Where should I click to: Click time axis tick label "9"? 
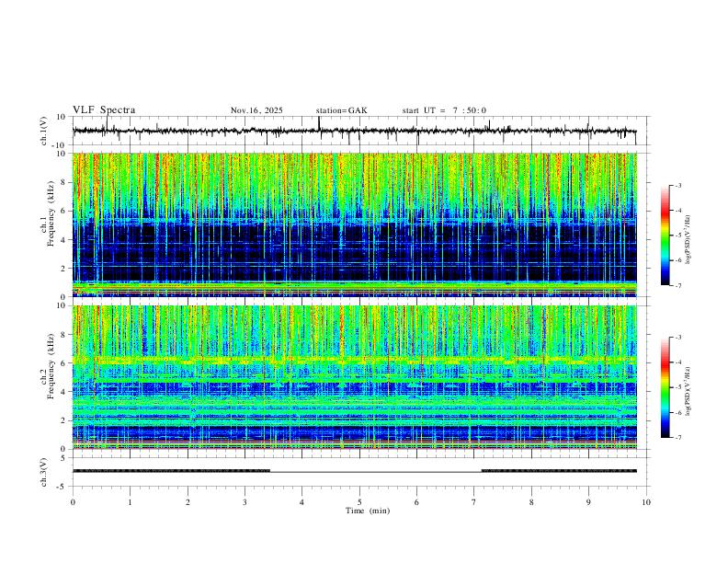(588, 502)
